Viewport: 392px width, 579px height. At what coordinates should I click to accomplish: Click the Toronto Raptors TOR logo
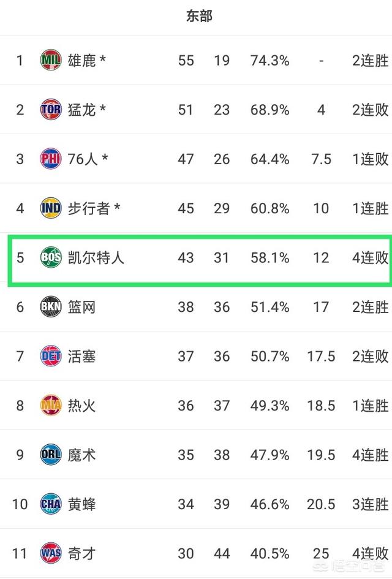(x=51, y=109)
